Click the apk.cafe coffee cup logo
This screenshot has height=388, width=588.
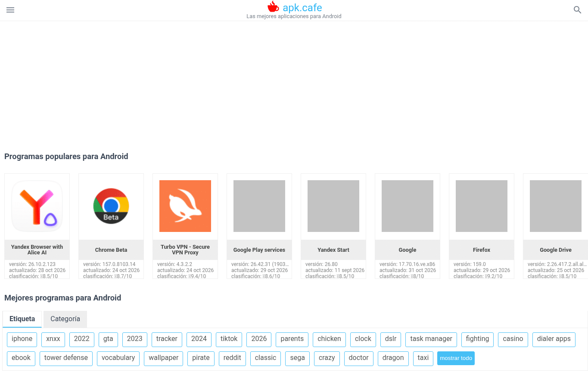[273, 7]
